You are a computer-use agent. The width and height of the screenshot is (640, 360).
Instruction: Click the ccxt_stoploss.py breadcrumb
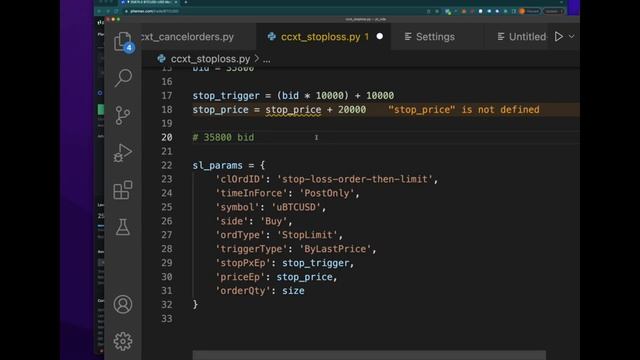[210, 59]
